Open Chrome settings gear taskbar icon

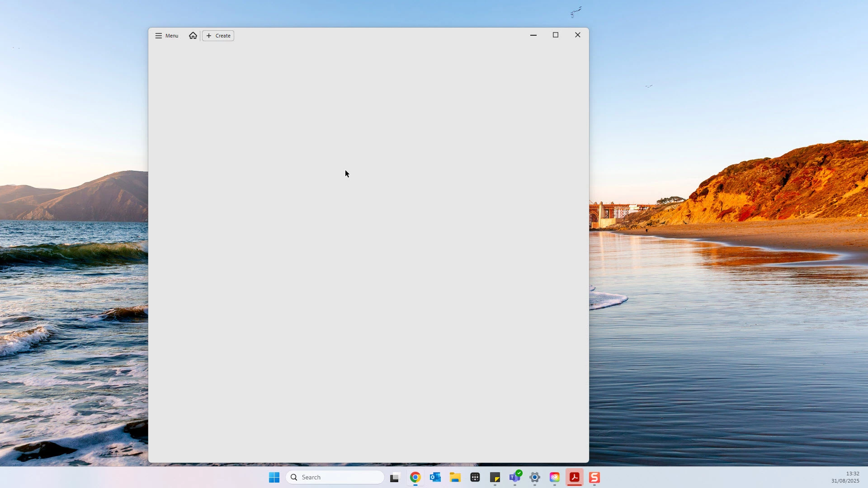pyautogui.click(x=535, y=478)
